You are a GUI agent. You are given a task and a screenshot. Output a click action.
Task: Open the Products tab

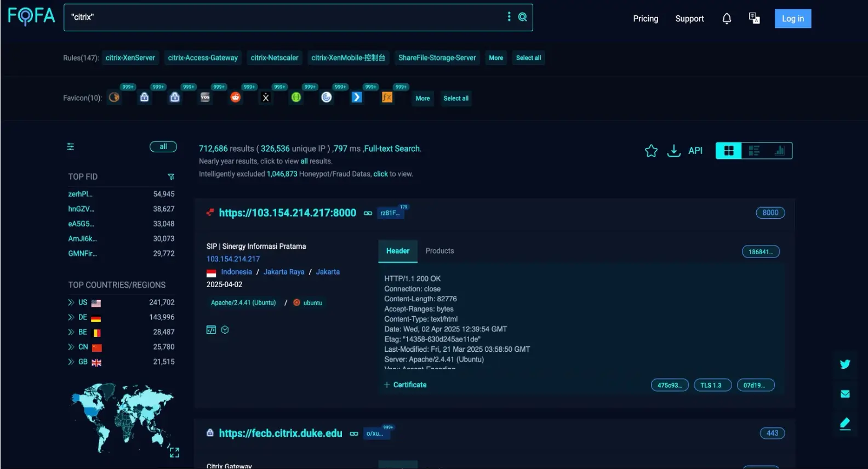439,251
